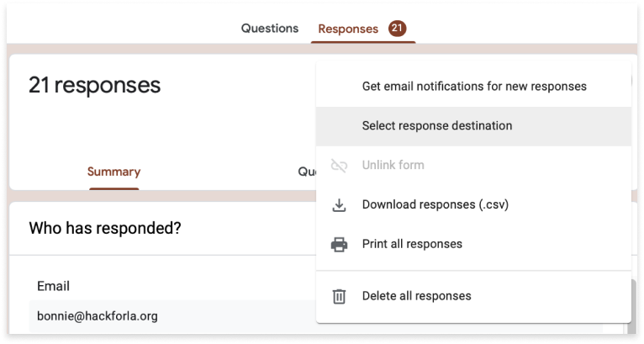Screen dimensions: 644x344
Task: Click the printer icon
Action: [x=340, y=245]
